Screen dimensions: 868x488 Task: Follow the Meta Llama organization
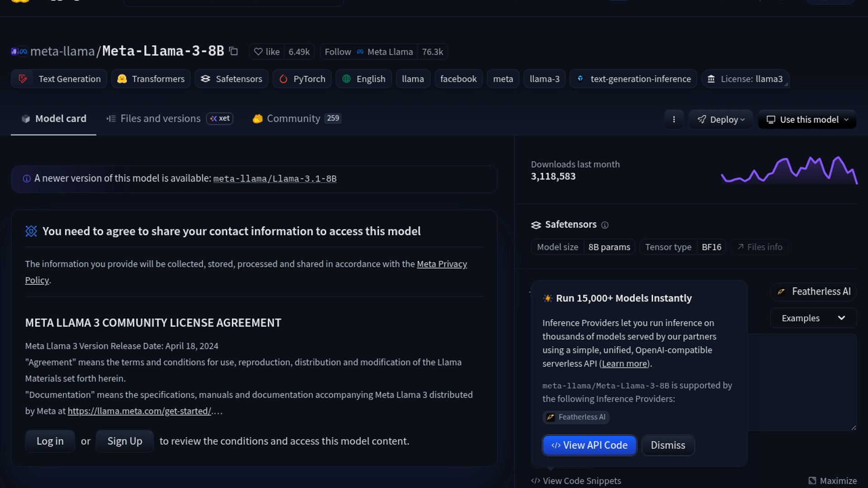[x=338, y=52]
